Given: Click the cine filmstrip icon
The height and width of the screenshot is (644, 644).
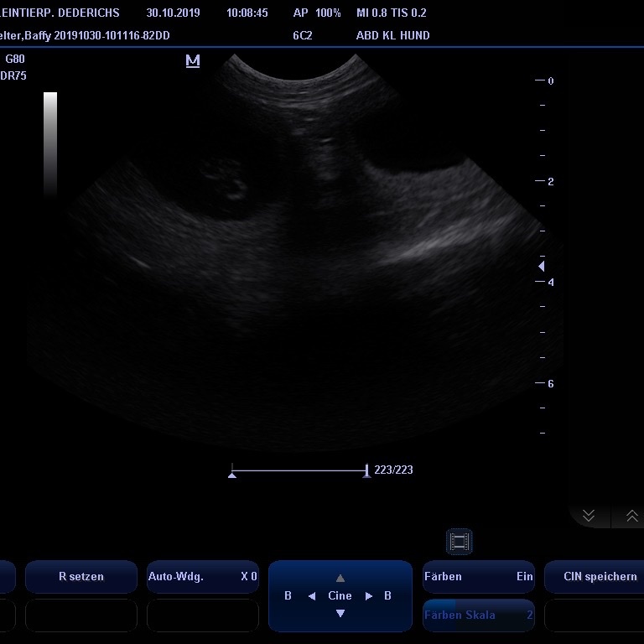Looking at the screenshot, I should click(460, 542).
